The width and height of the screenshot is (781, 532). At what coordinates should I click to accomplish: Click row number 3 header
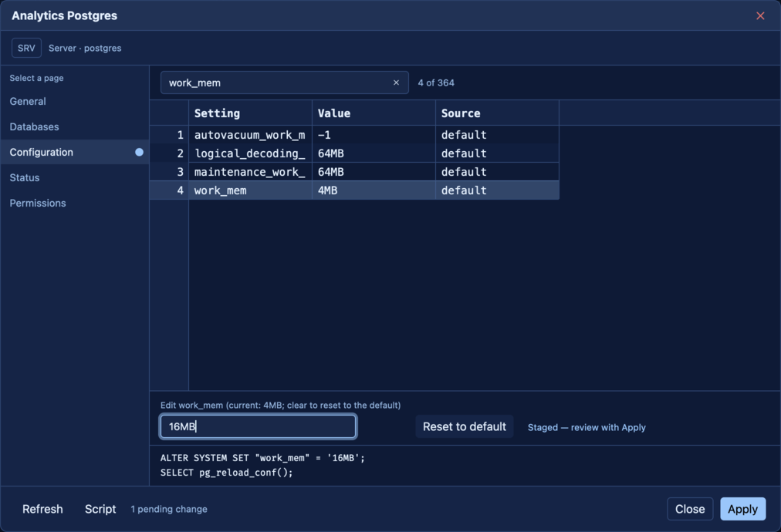[x=169, y=172]
